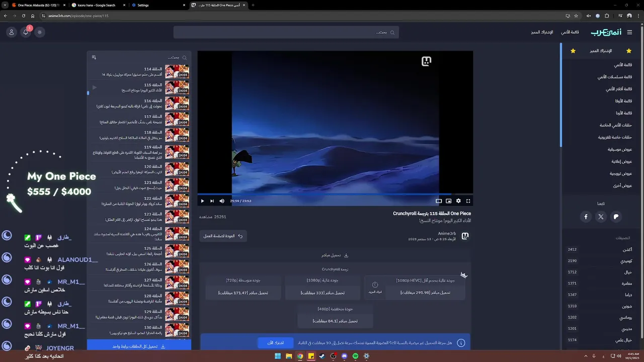Download 480p direct link (84.1 MB)
Viewport: 644px width, 362px height.
[x=335, y=321]
